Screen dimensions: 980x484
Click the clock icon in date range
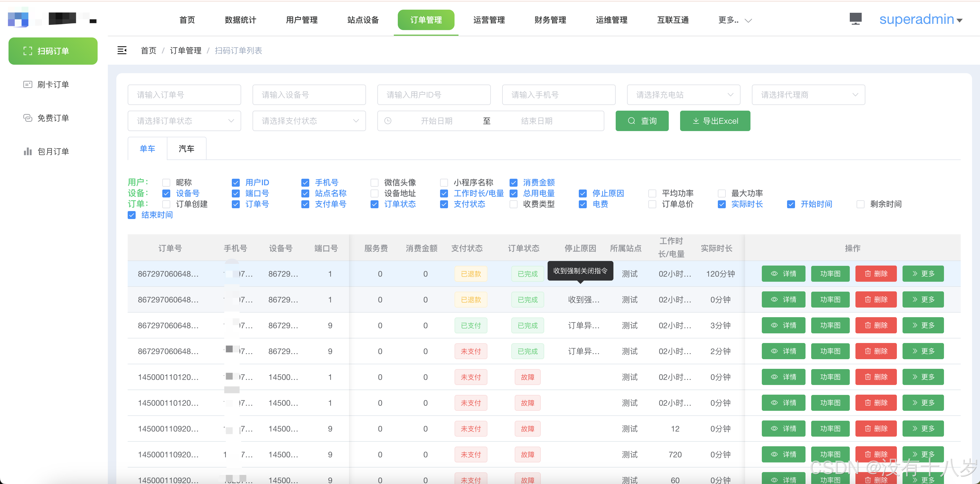(388, 121)
